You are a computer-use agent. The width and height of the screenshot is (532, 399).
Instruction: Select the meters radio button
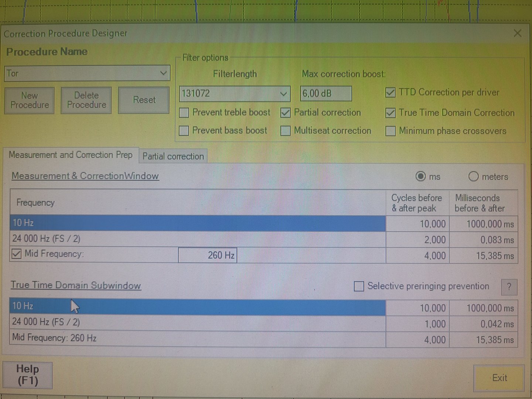click(x=473, y=177)
